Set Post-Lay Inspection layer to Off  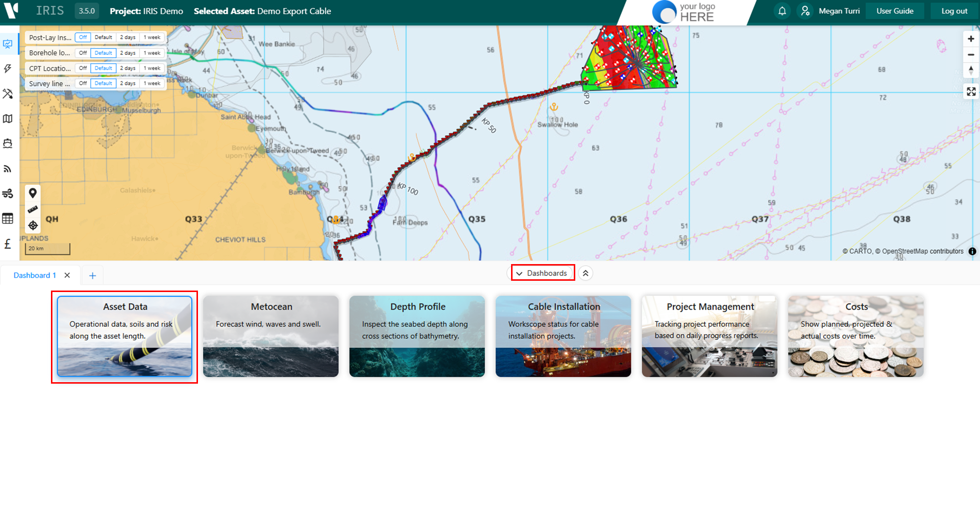(x=83, y=37)
